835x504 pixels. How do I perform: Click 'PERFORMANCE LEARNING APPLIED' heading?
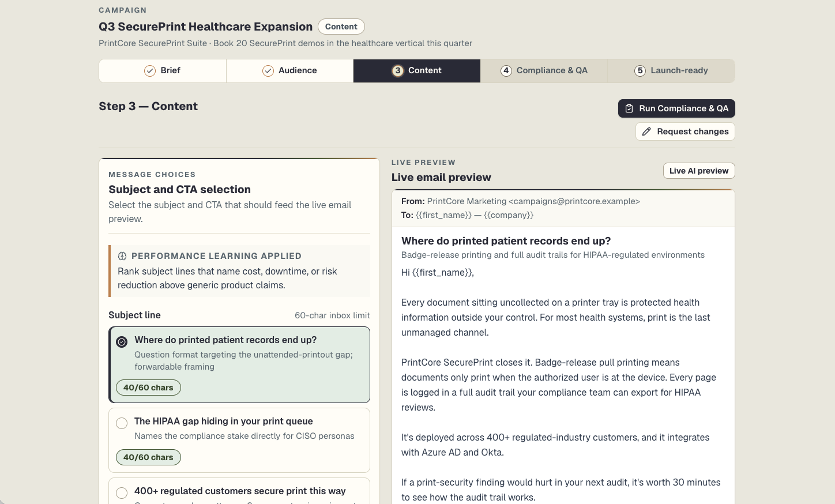click(216, 256)
